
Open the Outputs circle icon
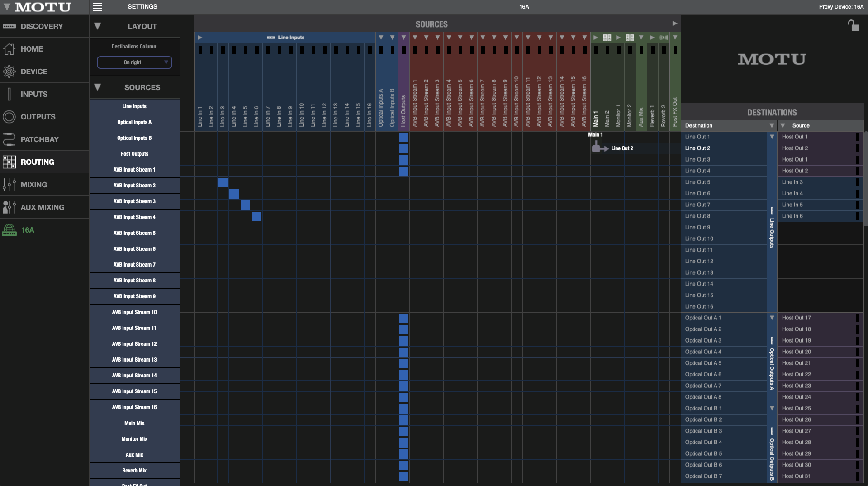(9, 117)
